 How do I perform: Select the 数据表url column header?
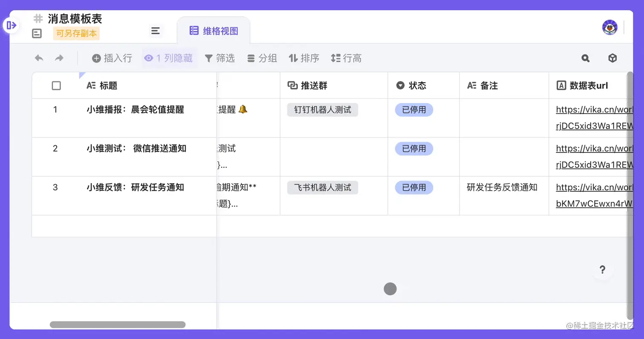click(588, 86)
